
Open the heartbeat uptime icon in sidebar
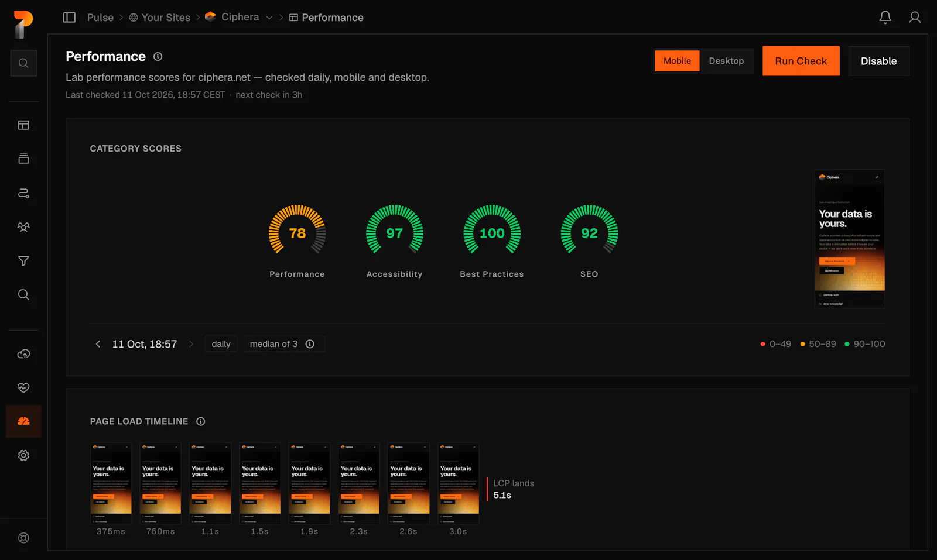23,387
